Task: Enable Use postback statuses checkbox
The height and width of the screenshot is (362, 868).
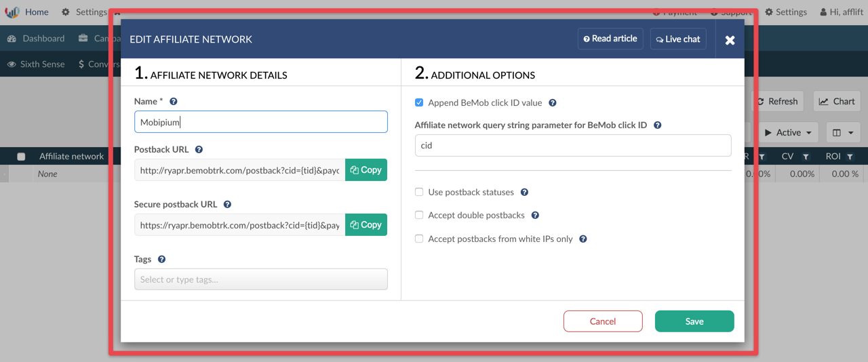Action: 419,193
